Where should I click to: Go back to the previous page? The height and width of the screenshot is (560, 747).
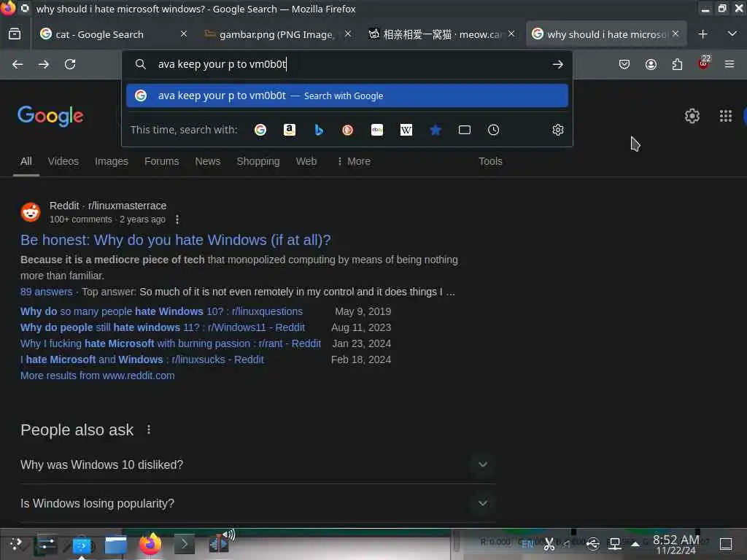(x=18, y=64)
